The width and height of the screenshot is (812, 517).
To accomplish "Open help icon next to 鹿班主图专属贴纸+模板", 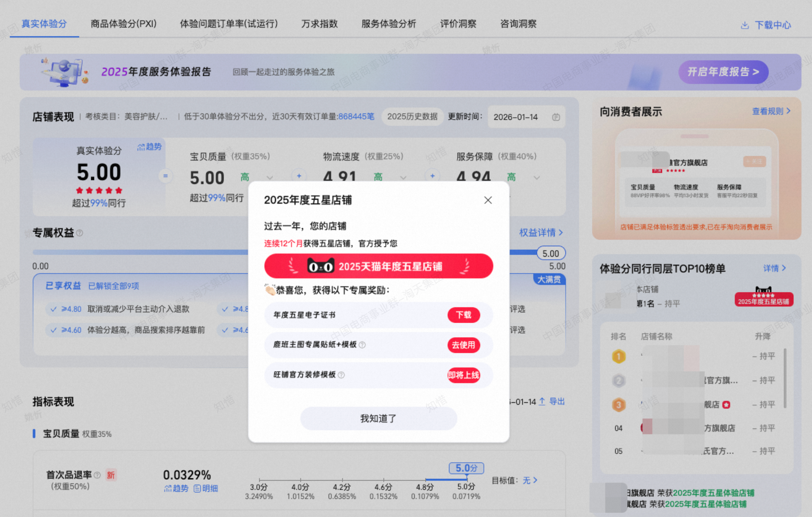I will (362, 345).
